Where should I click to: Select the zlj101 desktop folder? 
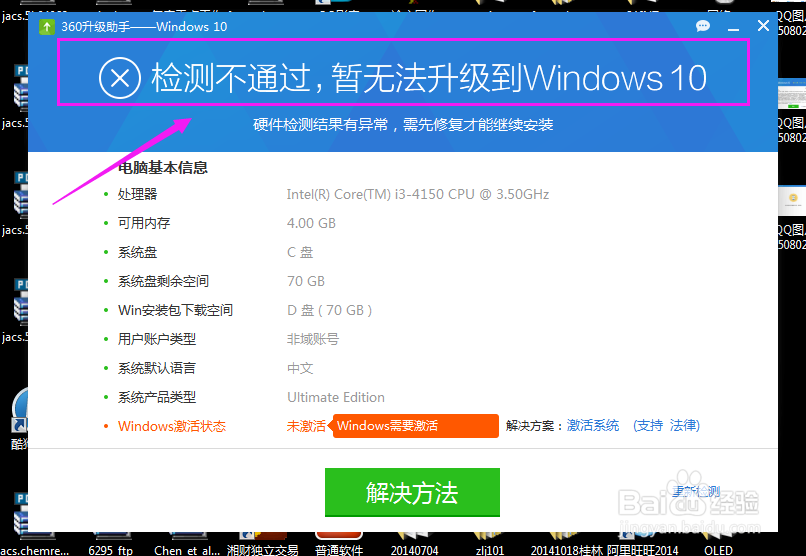pos(489,545)
